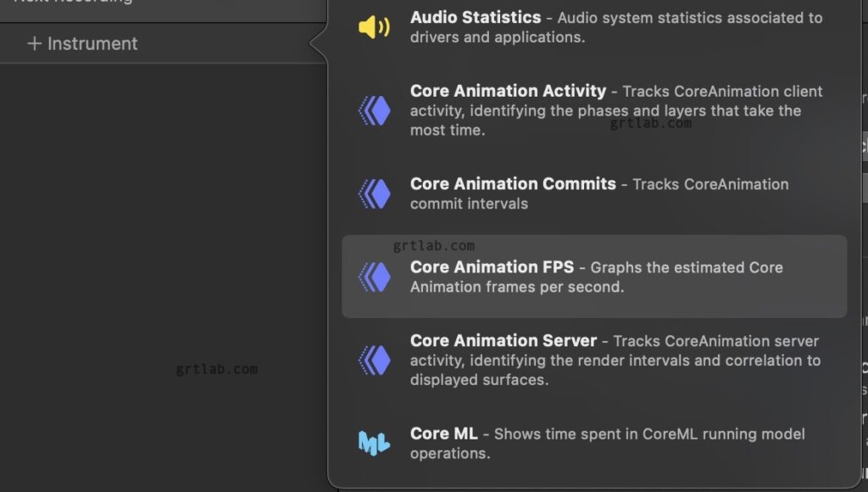Viewport: 868px width, 492px height.
Task: Choose the Core Animation Activity title
Action: 508,91
